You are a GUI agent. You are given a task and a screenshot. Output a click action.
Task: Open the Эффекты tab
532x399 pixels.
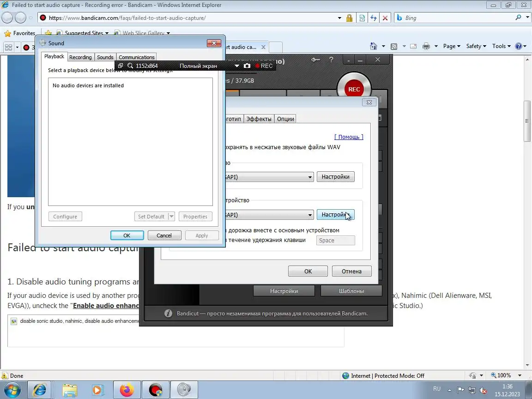click(259, 119)
